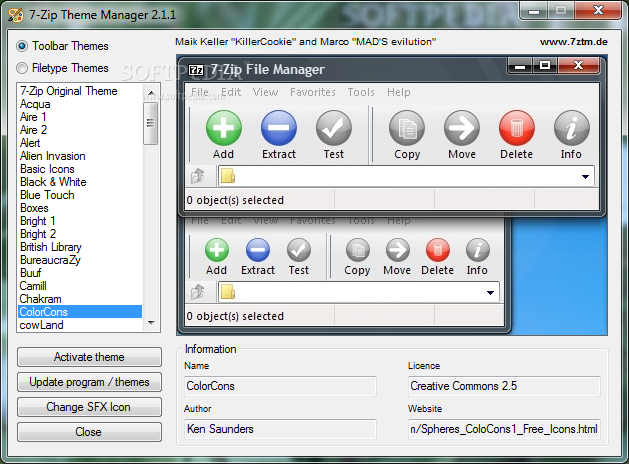Open the View menu in preview
Screen dimensions: 629x464
coord(266,93)
